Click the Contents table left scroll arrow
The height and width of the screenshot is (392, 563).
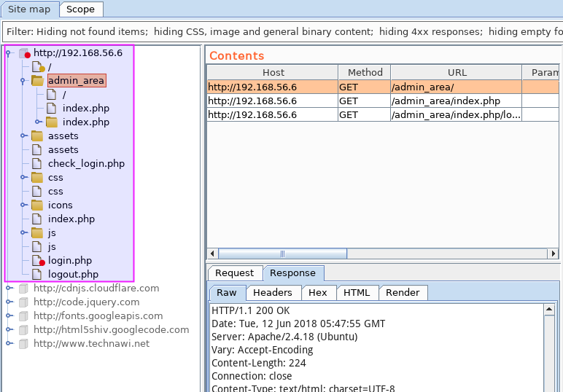point(212,254)
